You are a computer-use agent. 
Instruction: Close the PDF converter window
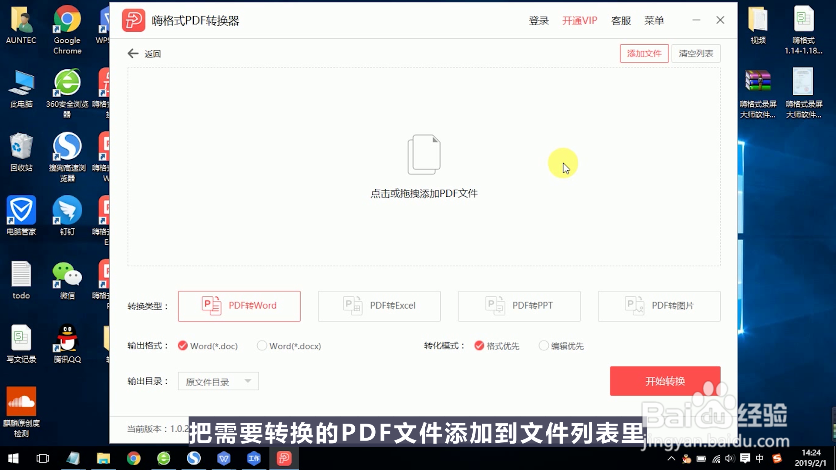[720, 20]
